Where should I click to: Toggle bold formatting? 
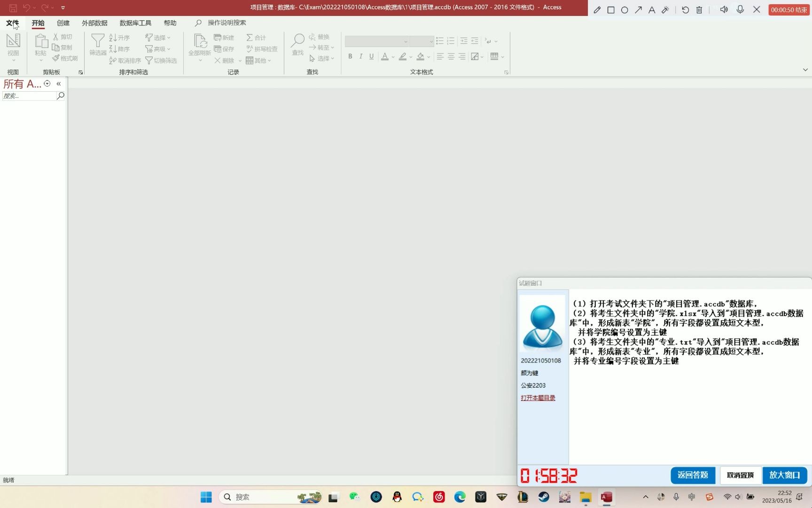pyautogui.click(x=350, y=56)
